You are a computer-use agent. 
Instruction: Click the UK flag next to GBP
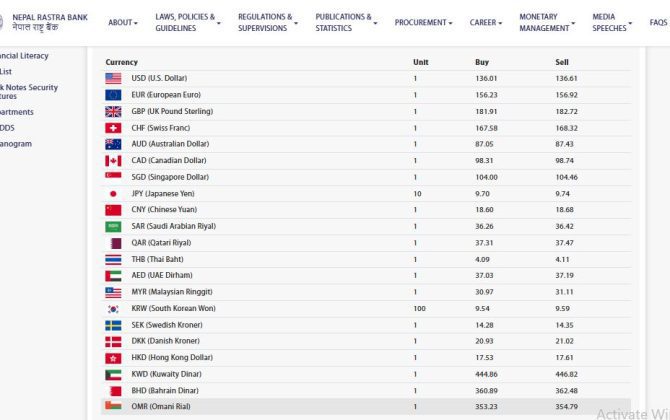(113, 111)
